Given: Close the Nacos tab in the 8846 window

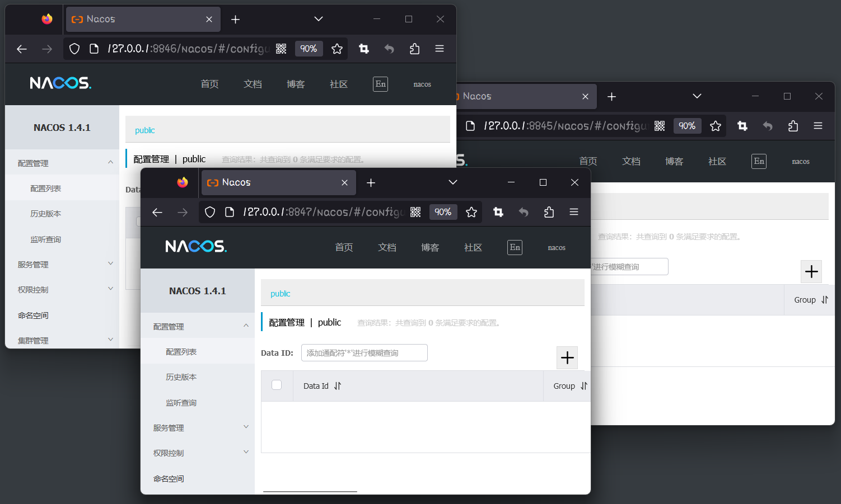Looking at the screenshot, I should point(209,20).
